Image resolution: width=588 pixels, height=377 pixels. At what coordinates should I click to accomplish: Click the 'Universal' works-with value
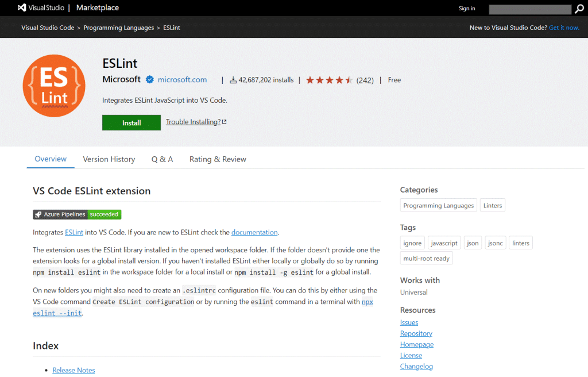tap(413, 292)
